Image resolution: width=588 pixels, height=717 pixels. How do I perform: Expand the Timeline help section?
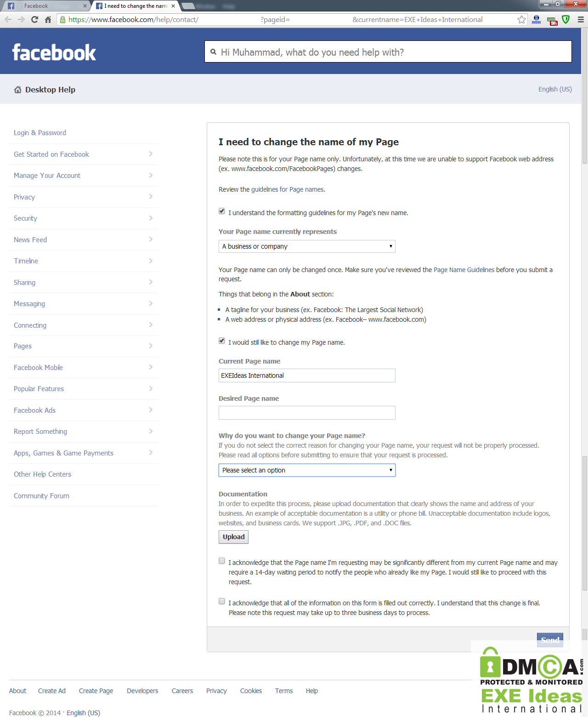(84, 261)
